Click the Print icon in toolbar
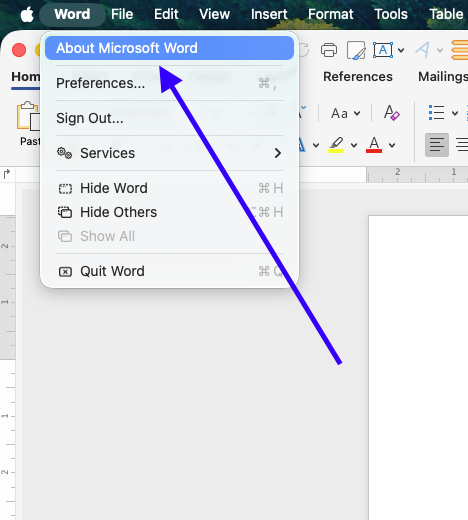The image size is (468, 520). (329, 50)
